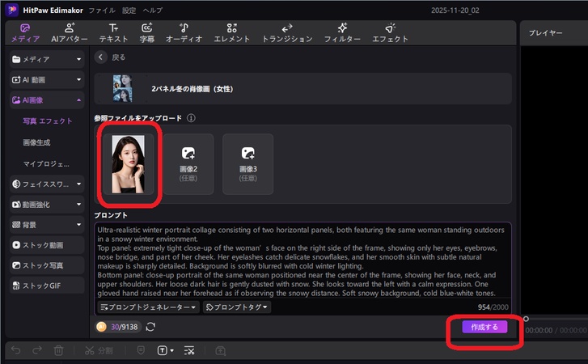This screenshot has height=364, width=588.
Task: Open the トランジション panel
Action: [286, 32]
